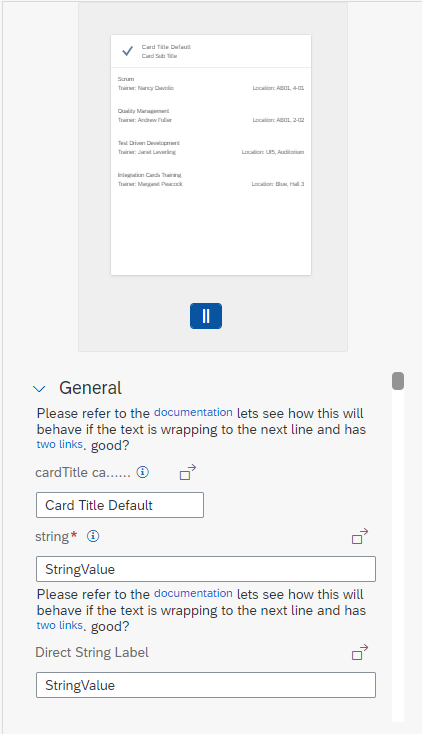Open the first documentation link under General

pyautogui.click(x=193, y=412)
